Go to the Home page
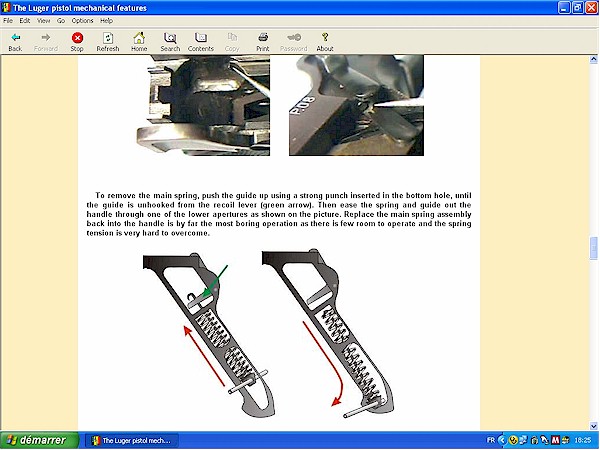 (139, 42)
